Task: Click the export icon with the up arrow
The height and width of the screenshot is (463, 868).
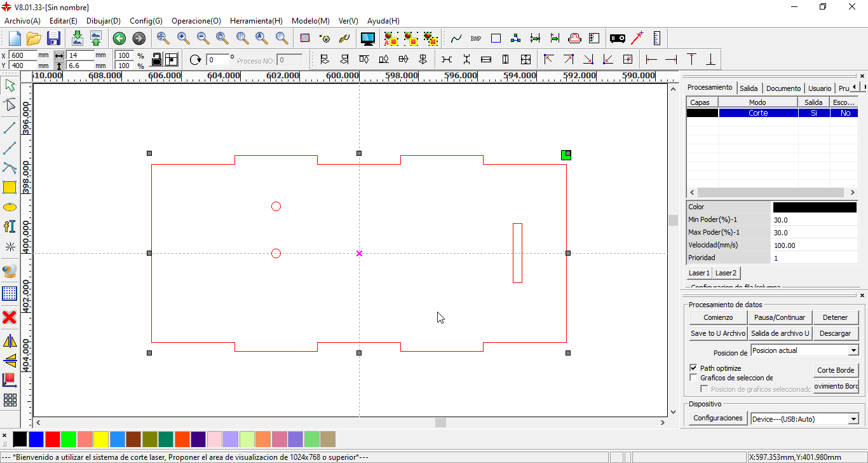Action: click(x=95, y=38)
